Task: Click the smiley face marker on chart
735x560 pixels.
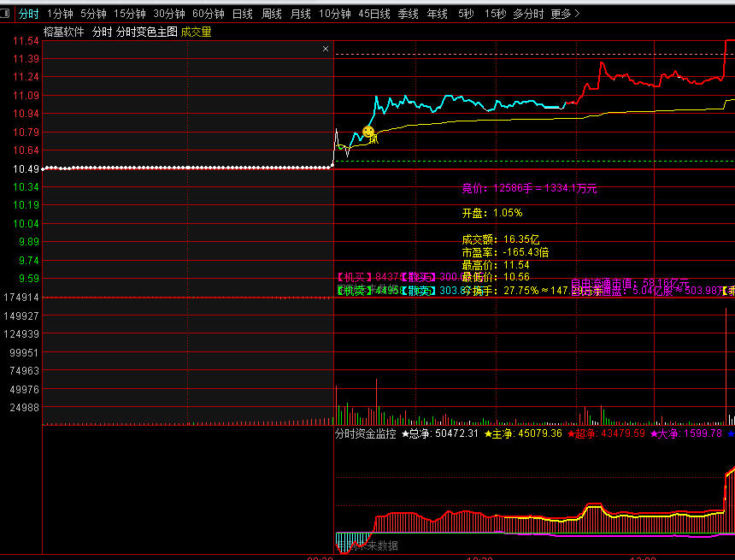Action: (x=368, y=132)
